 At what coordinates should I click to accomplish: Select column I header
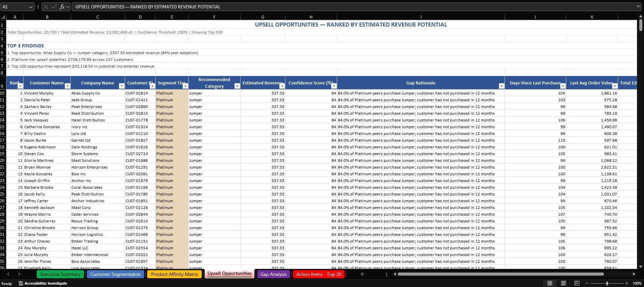tap(421, 17)
